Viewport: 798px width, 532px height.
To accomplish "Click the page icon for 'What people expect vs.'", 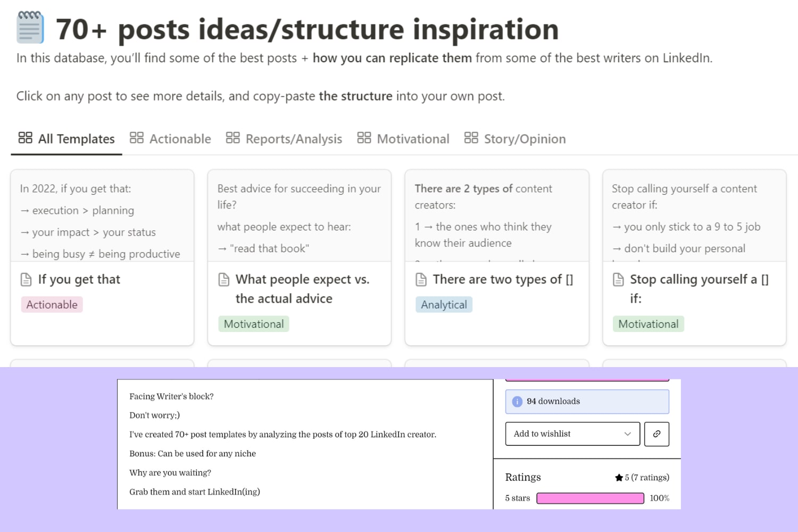I will coord(224,279).
